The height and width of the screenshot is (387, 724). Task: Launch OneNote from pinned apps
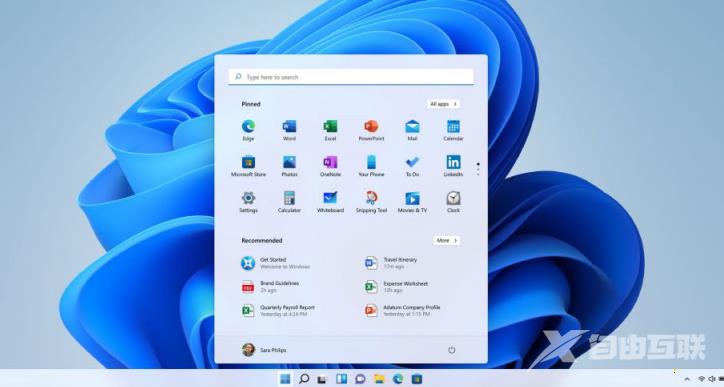330,166
